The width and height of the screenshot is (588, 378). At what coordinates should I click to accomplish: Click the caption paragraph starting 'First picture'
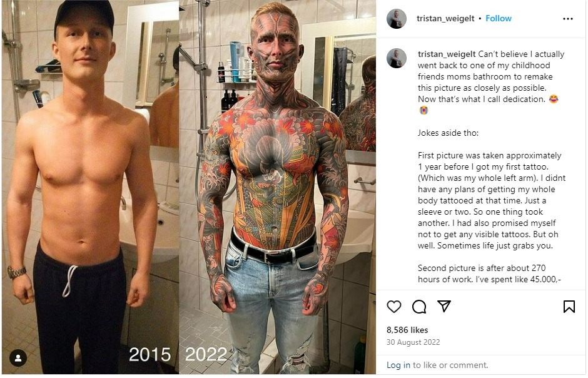pyautogui.click(x=492, y=200)
